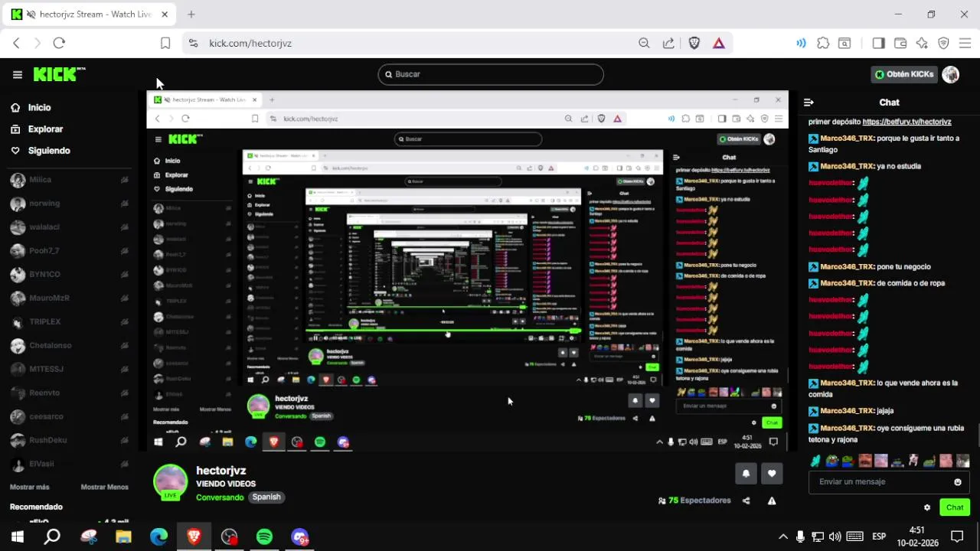Open the user profile avatar menu

tap(951, 74)
